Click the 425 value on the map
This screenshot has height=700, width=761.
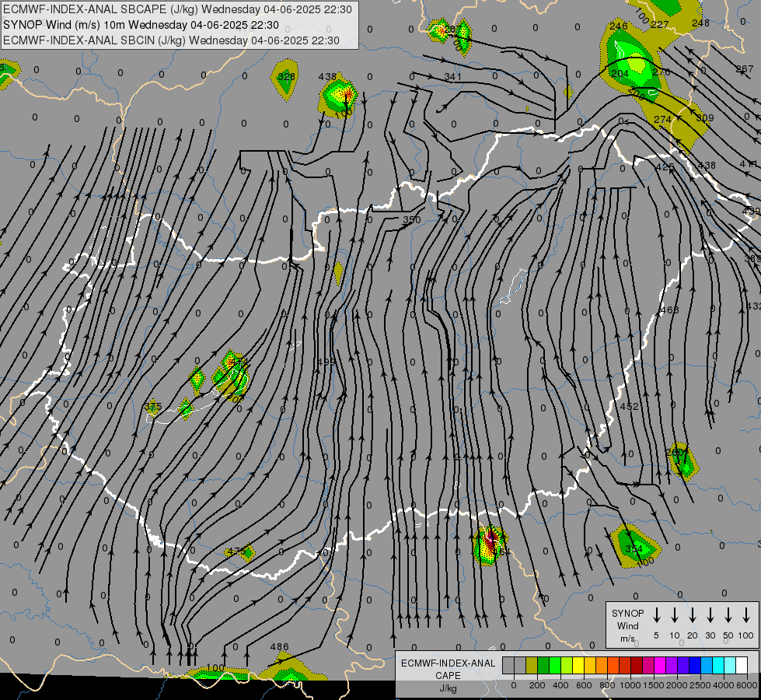pos(665,167)
